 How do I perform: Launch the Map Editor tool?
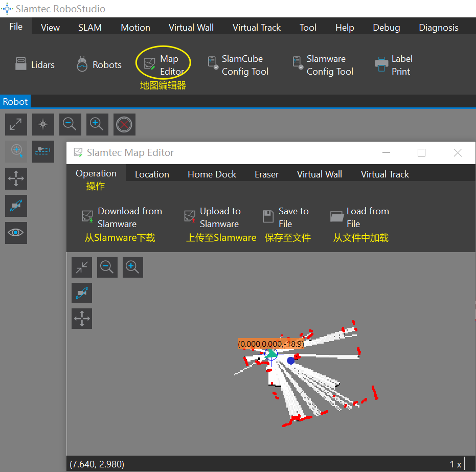click(x=164, y=64)
